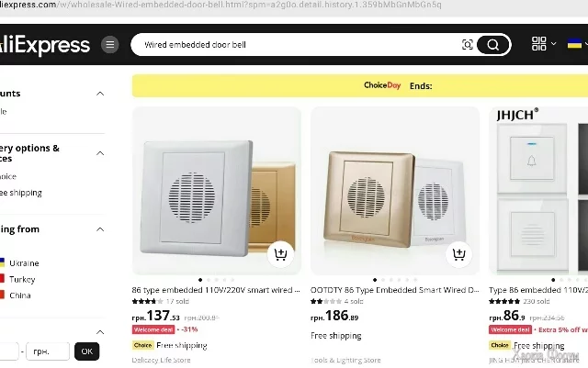Toggle the Ukraine shipping-from filter
This screenshot has width=588, height=368.
(6, 262)
